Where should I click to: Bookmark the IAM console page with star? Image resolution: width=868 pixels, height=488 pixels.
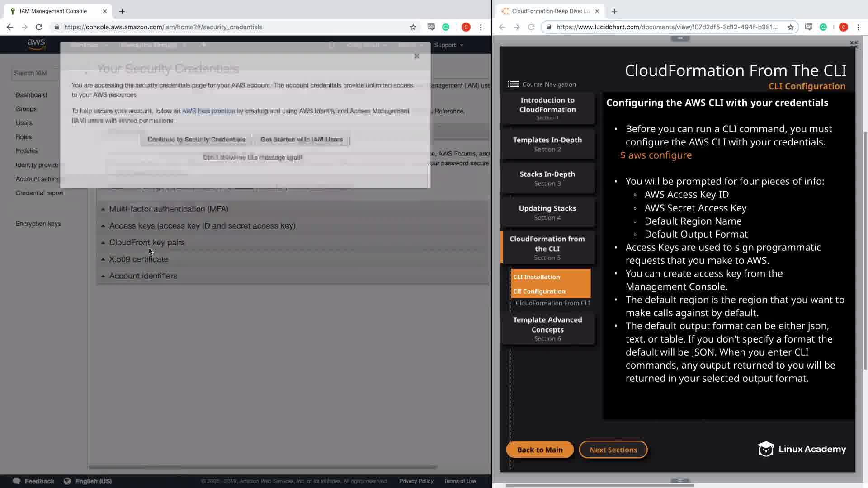click(x=413, y=27)
